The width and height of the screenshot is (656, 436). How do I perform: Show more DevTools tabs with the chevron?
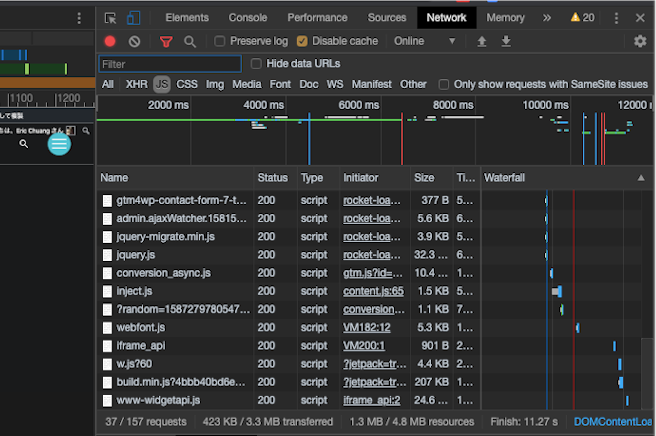pyautogui.click(x=547, y=18)
